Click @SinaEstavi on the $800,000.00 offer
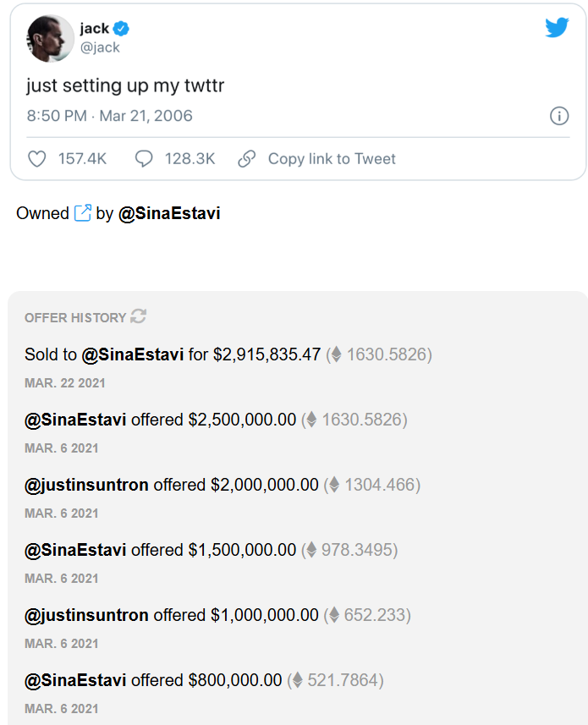This screenshot has height=725, width=588. point(75,680)
